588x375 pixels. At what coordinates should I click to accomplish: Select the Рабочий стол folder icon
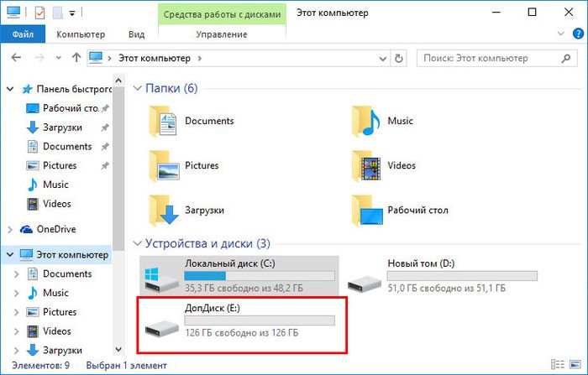[367, 211]
